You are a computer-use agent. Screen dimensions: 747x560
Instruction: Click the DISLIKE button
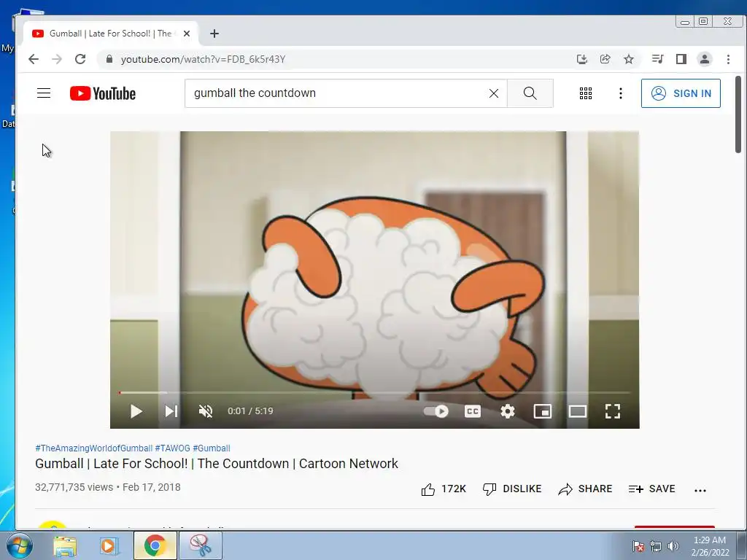(x=512, y=489)
